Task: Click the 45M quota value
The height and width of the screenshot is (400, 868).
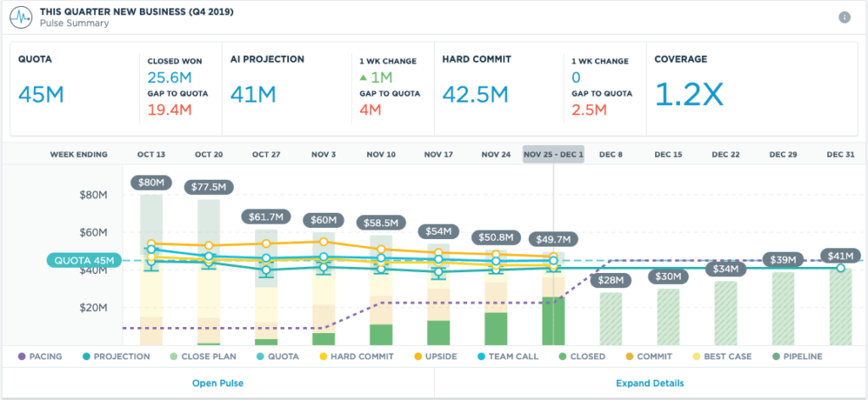Action: 42,94
